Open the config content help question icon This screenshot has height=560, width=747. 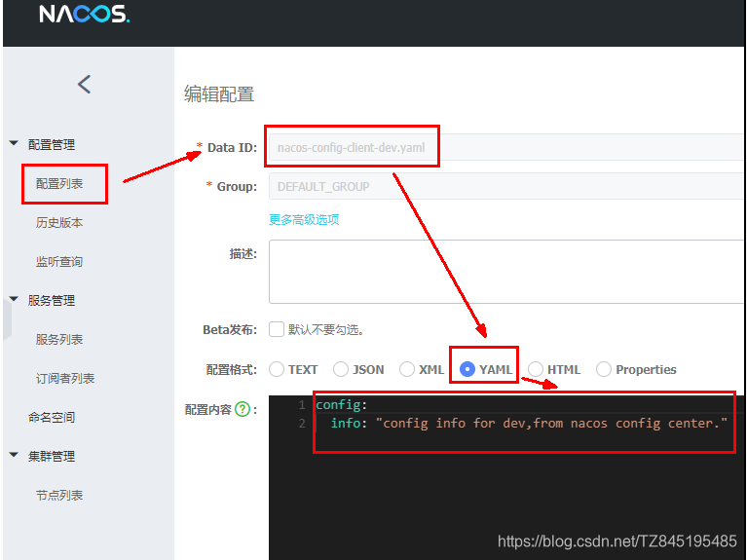(243, 409)
